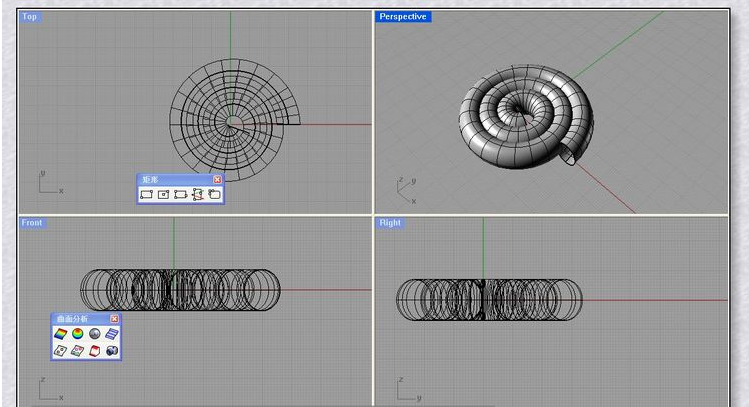This screenshot has width=749, height=407.
Task: Select the three-point rectangle tool
Action: 180,194
